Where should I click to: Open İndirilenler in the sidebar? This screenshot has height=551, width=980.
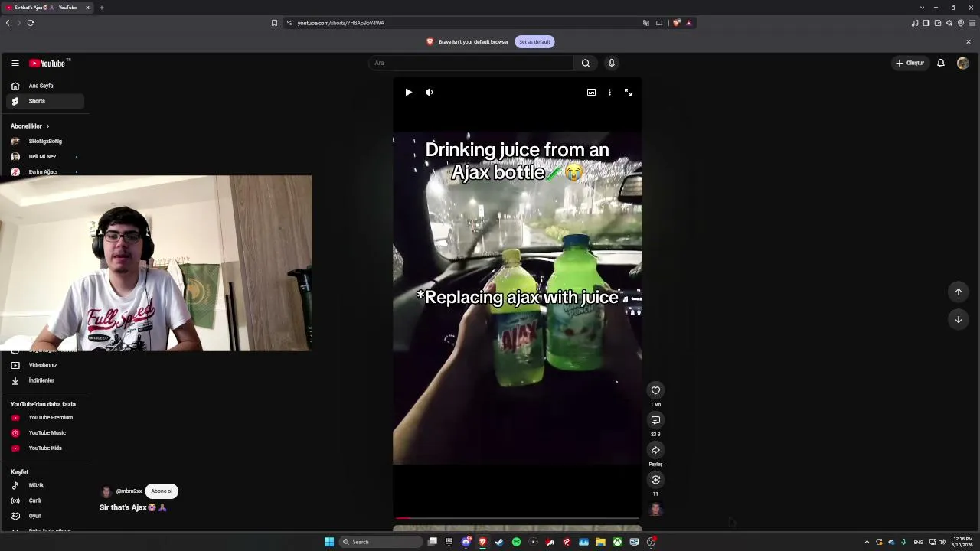pyautogui.click(x=44, y=380)
